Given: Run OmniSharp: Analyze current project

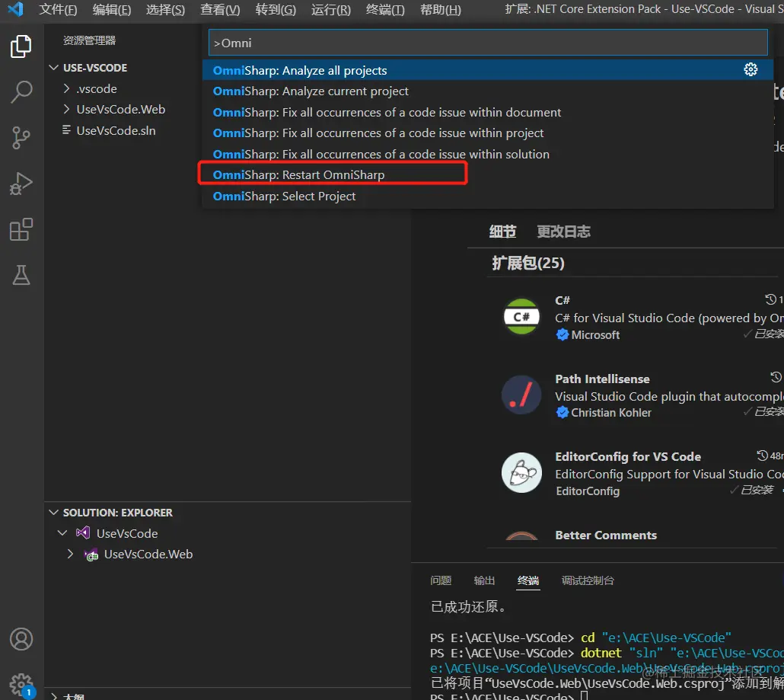Looking at the screenshot, I should point(487,91).
